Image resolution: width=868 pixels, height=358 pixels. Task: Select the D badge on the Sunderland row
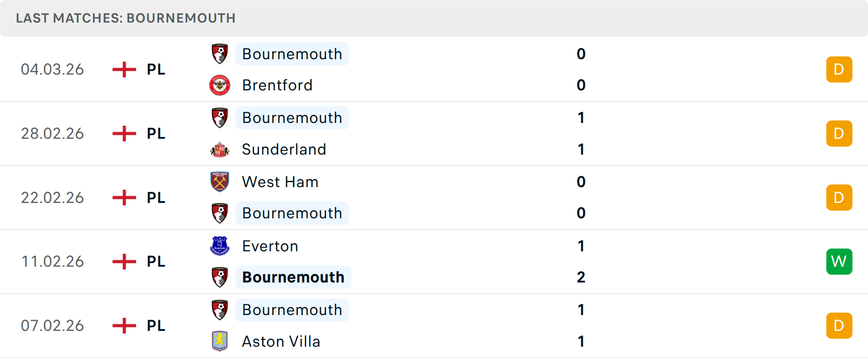pyautogui.click(x=839, y=133)
